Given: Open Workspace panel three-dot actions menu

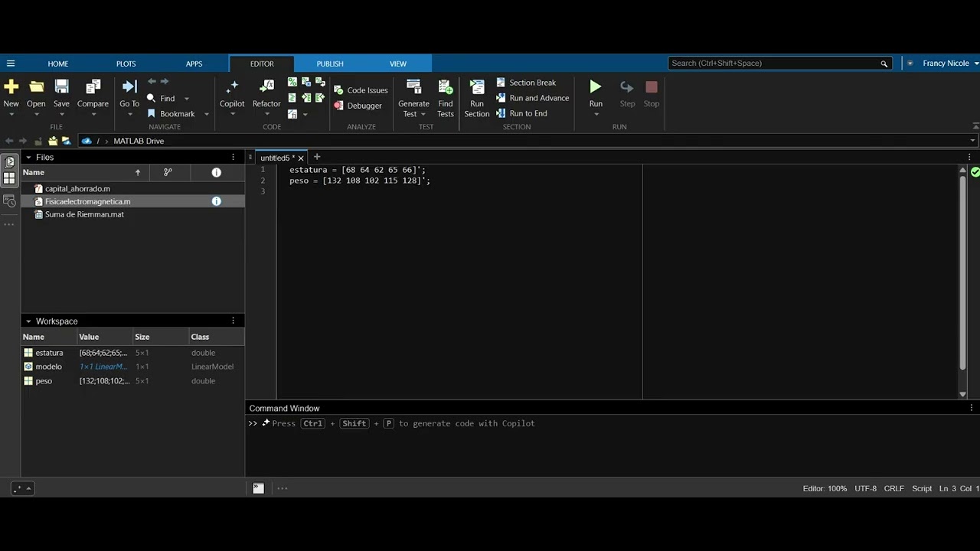Looking at the screenshot, I should pyautogui.click(x=234, y=321).
